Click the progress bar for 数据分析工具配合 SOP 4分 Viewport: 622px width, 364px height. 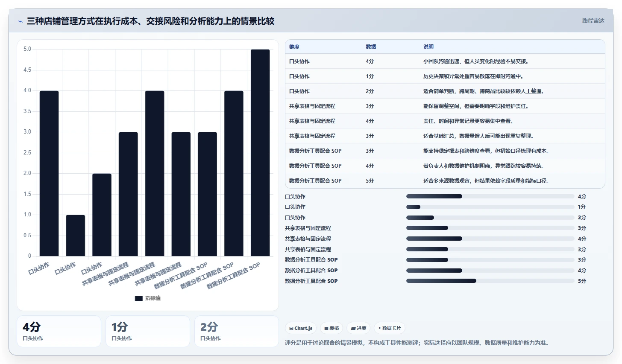click(490, 270)
